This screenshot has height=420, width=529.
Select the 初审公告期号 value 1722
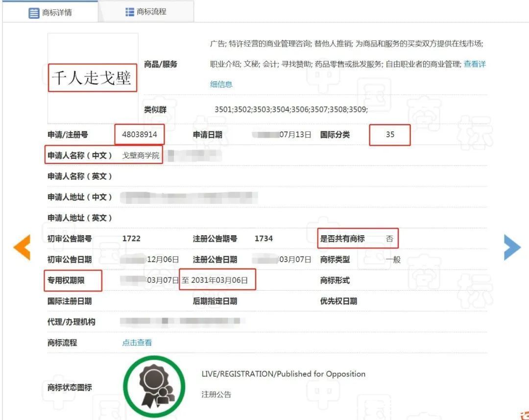click(x=130, y=239)
